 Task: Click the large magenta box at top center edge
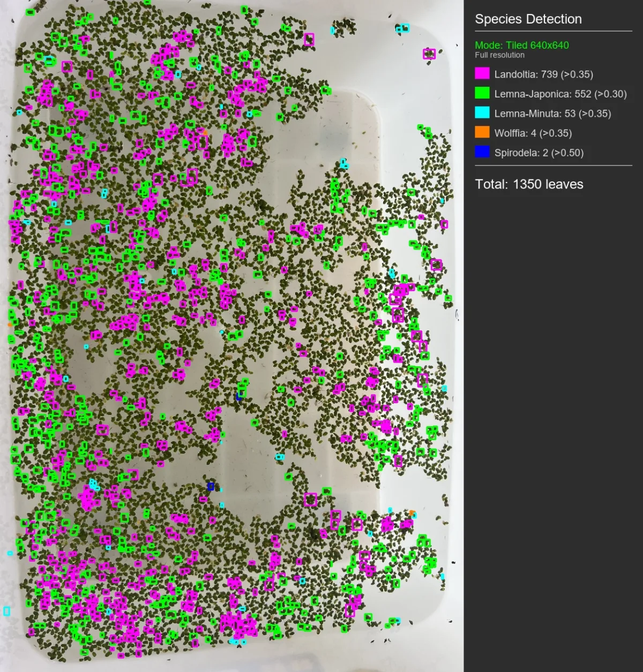point(309,39)
